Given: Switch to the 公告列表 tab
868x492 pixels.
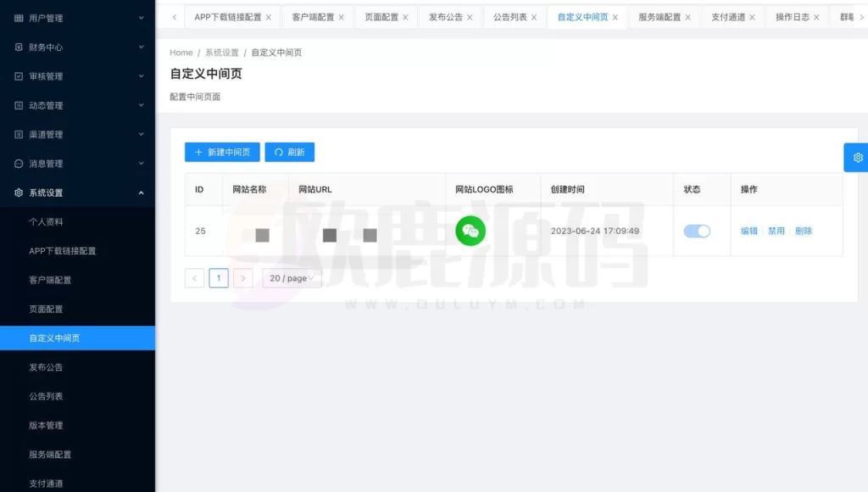Looking at the screenshot, I should coord(510,16).
